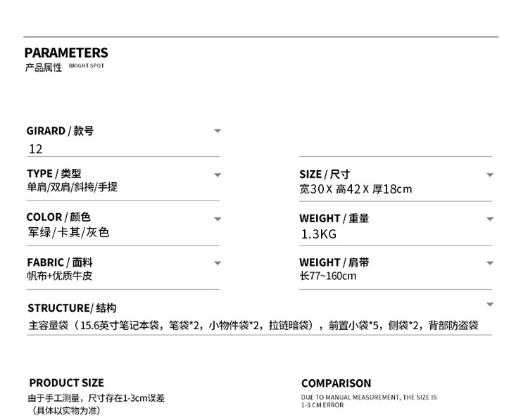Screen dimensions: 528x420
Task: Click the COMPARISON heading
Action: [336, 383]
